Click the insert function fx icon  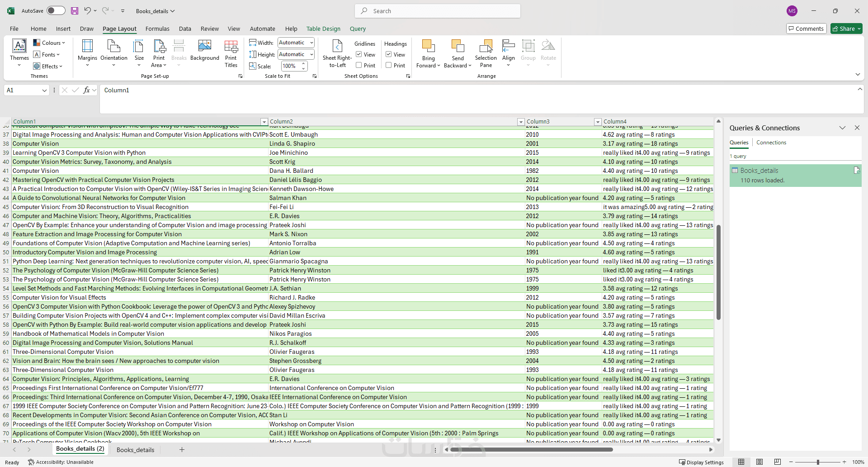[x=86, y=90]
